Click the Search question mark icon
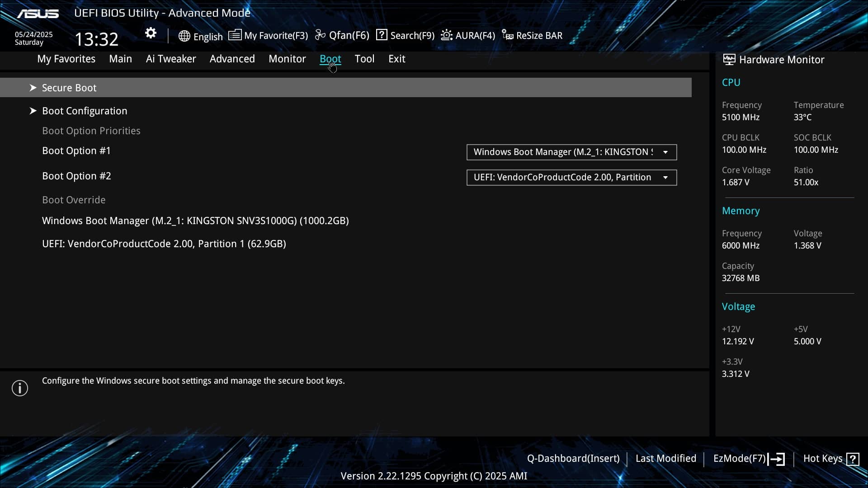Screen dimensions: 868x488 (x=382, y=35)
